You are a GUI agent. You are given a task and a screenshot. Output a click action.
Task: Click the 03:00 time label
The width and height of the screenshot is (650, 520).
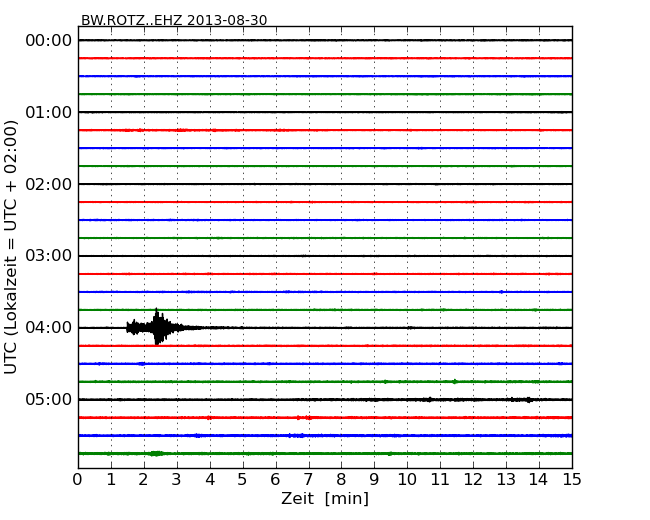[49, 256]
